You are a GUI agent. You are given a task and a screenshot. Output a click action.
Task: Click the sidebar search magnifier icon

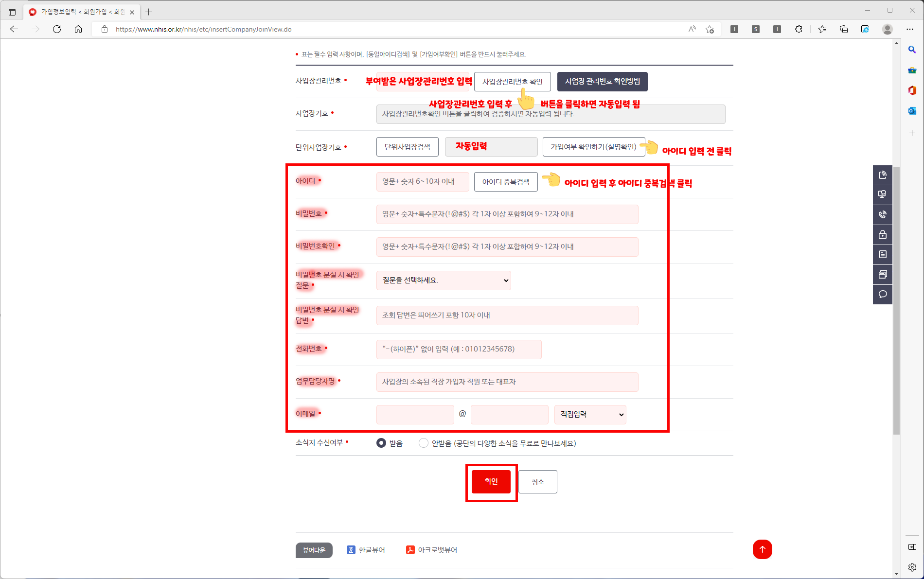click(x=912, y=50)
